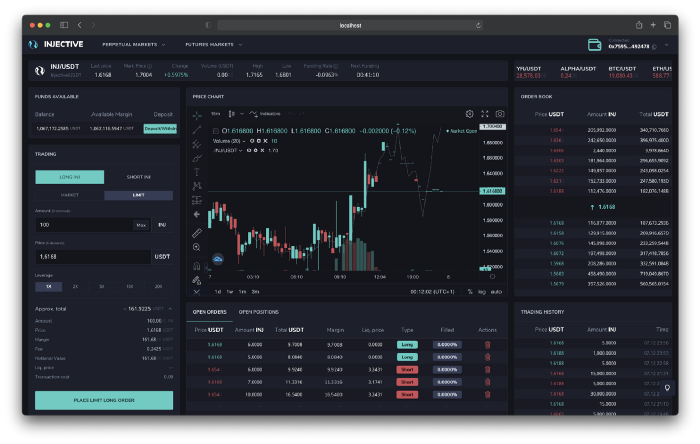Set leverage to 1X
This screenshot has height=444, width=700.
pyautogui.click(x=49, y=286)
